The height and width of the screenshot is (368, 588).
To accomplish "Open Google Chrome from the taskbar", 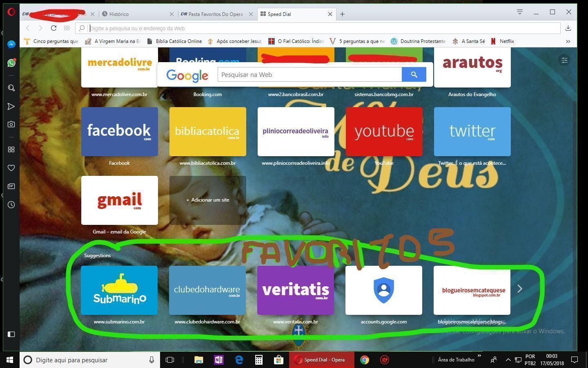I will click(x=365, y=360).
